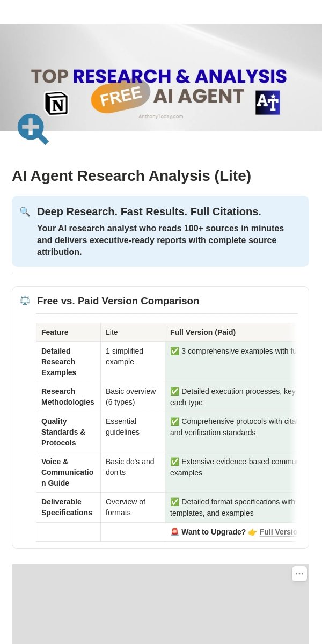Click the AnthonyToday.com text in the banner
Image resolution: width=322 pixels, height=644 pixels.
pyautogui.click(x=161, y=116)
